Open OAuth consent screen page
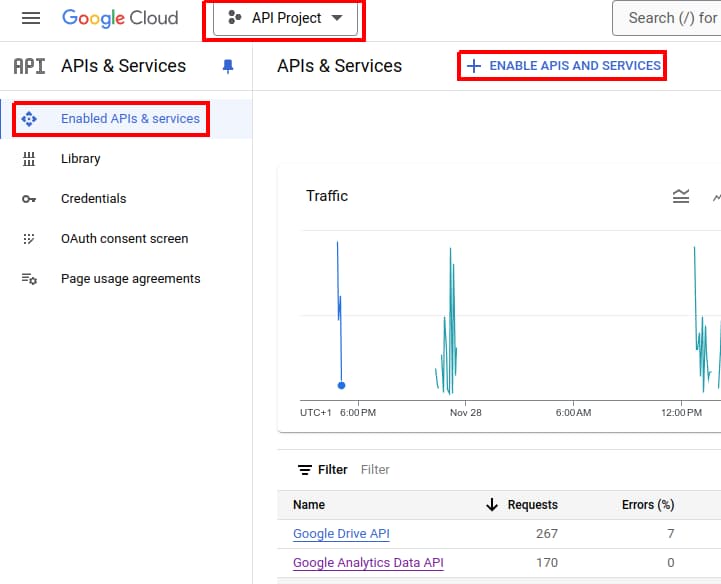The height and width of the screenshot is (584, 721). [x=124, y=239]
